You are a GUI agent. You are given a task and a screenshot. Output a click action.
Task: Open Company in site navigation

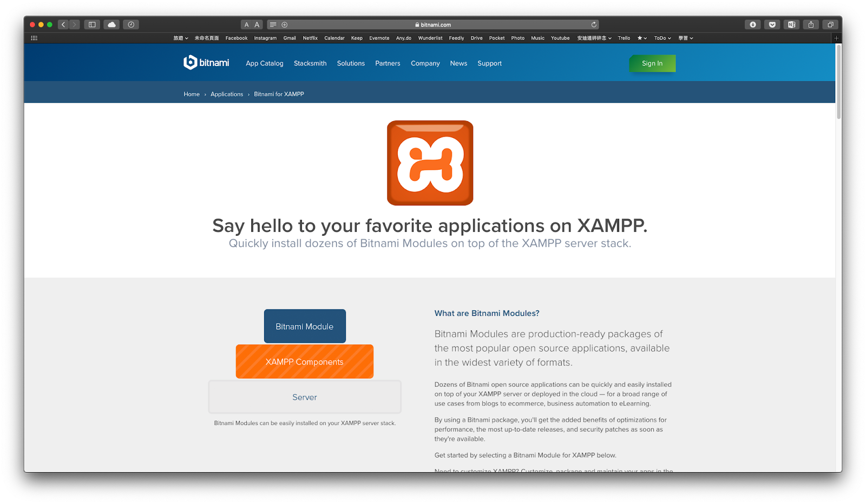coord(425,63)
